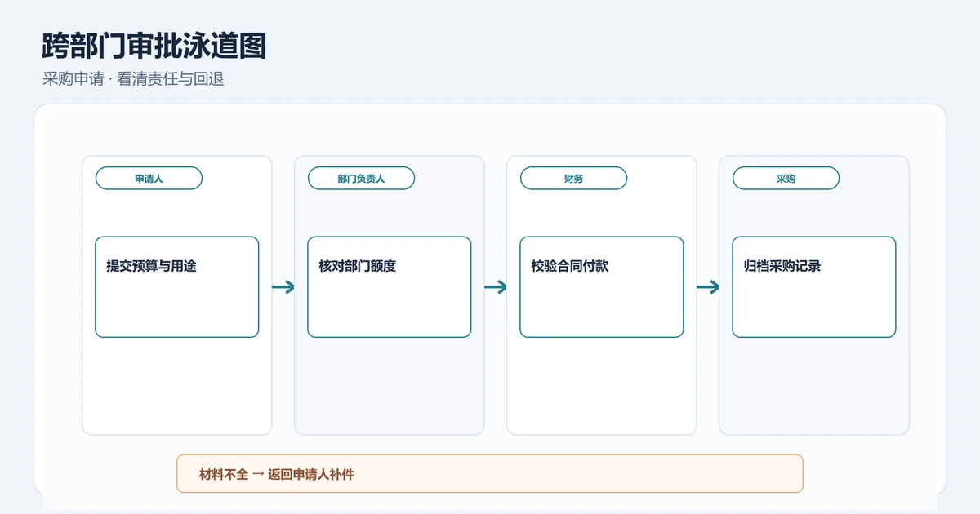Click arrow between 校验合同付款 and 归档采购记录
The height and width of the screenshot is (514, 980).
coord(708,287)
